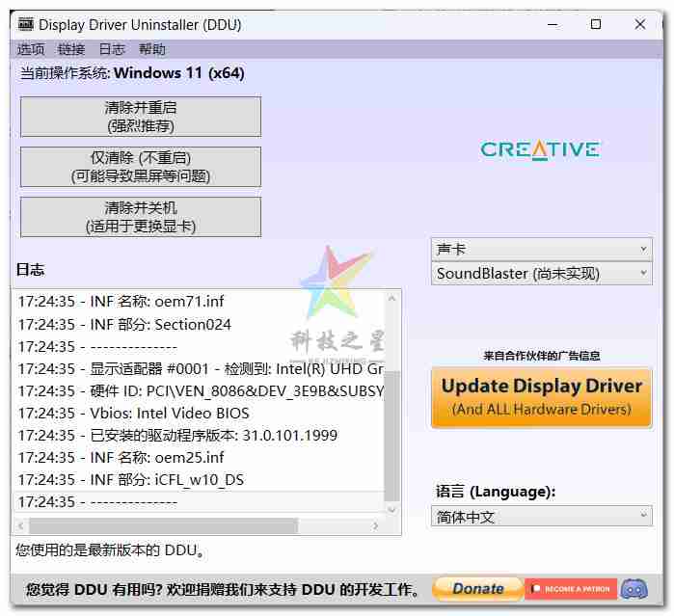Open the 日志 menu
Viewport: 674px width, 616px height.
tap(112, 49)
